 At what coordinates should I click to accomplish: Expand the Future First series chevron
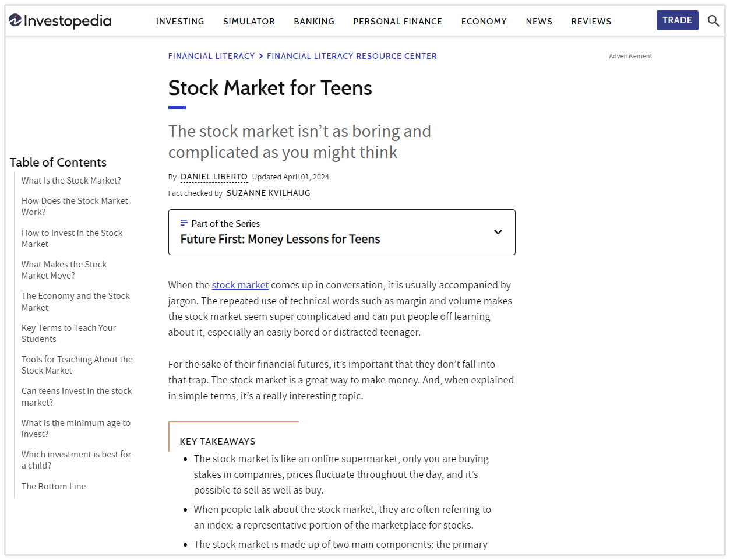tap(498, 232)
